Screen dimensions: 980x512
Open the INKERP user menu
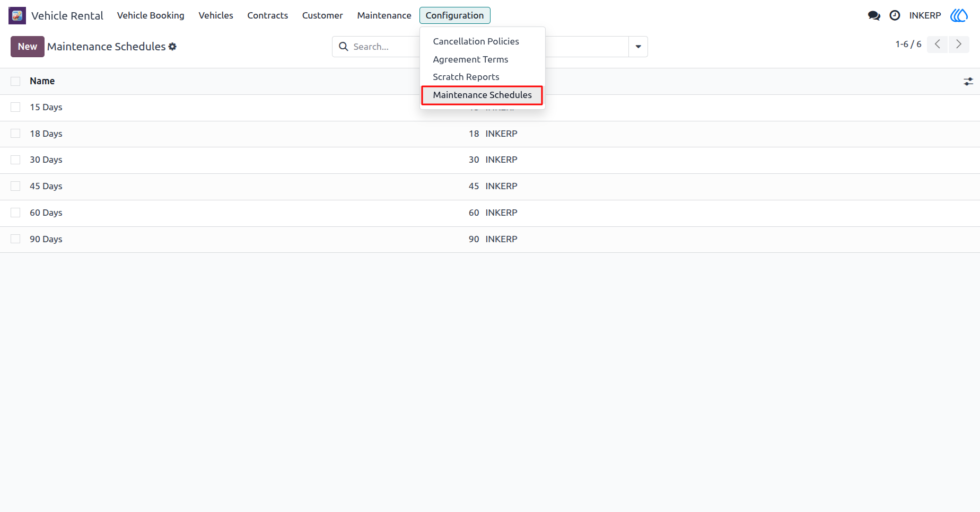coord(925,15)
